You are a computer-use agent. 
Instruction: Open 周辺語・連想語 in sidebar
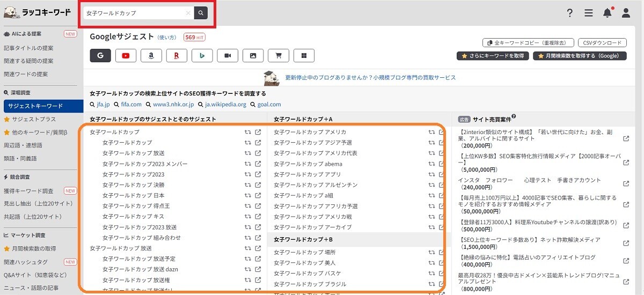pyautogui.click(x=23, y=145)
